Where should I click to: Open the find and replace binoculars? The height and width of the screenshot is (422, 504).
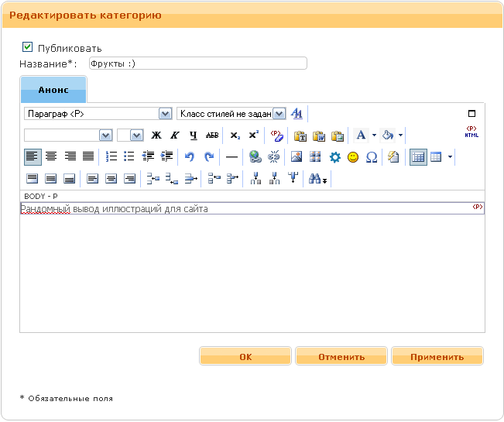[x=316, y=179]
